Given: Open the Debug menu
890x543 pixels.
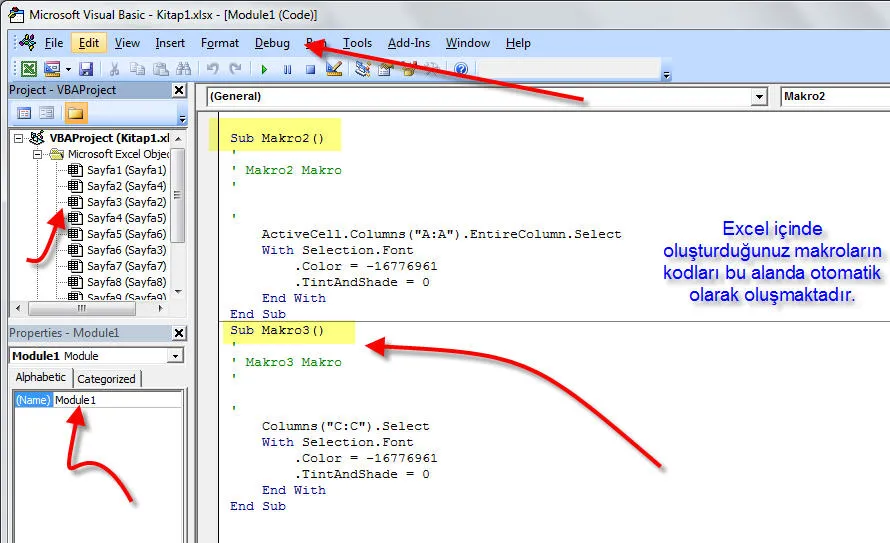Looking at the screenshot, I should pyautogui.click(x=272, y=43).
